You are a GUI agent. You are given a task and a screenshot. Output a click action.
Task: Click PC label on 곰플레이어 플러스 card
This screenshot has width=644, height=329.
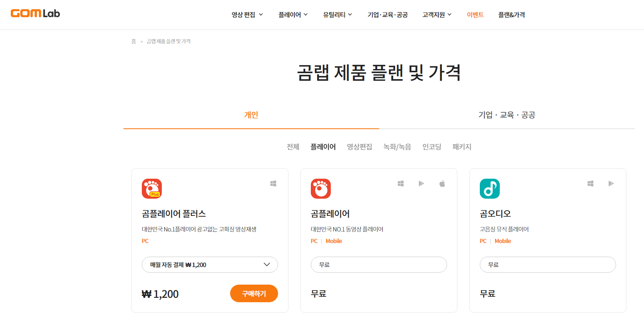pyautogui.click(x=145, y=241)
